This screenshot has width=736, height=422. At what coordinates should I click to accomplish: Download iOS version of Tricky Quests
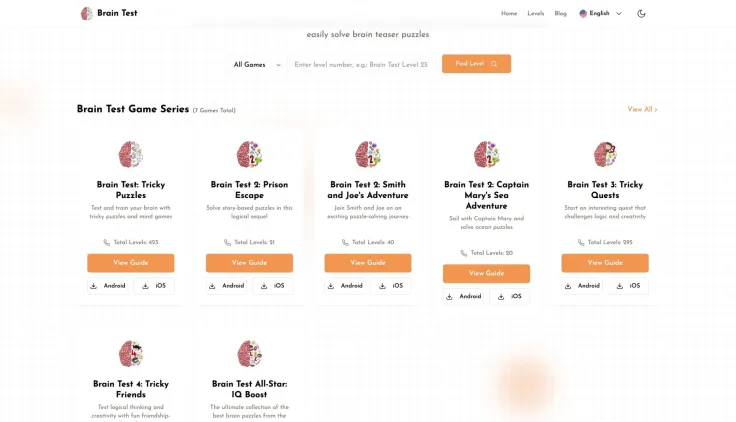tap(629, 286)
